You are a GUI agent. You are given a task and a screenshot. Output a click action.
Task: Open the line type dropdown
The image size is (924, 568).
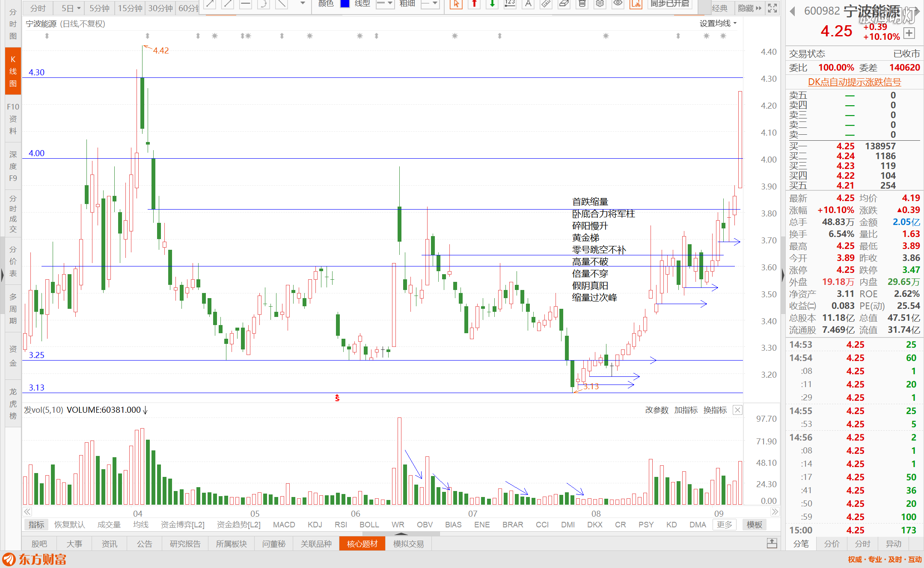tap(385, 4)
